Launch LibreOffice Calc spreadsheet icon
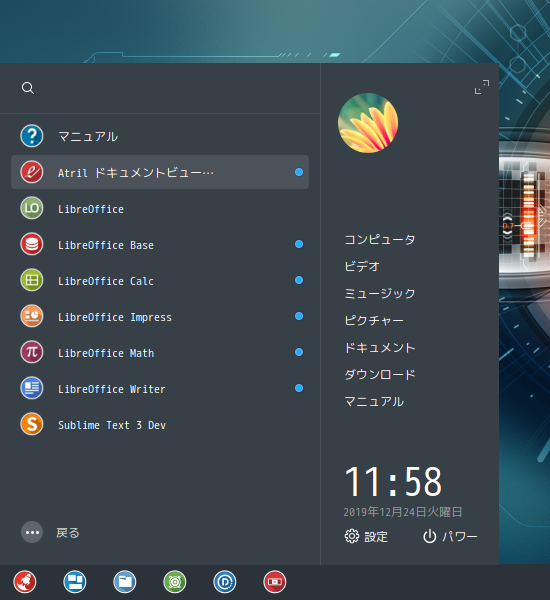 pyautogui.click(x=32, y=280)
